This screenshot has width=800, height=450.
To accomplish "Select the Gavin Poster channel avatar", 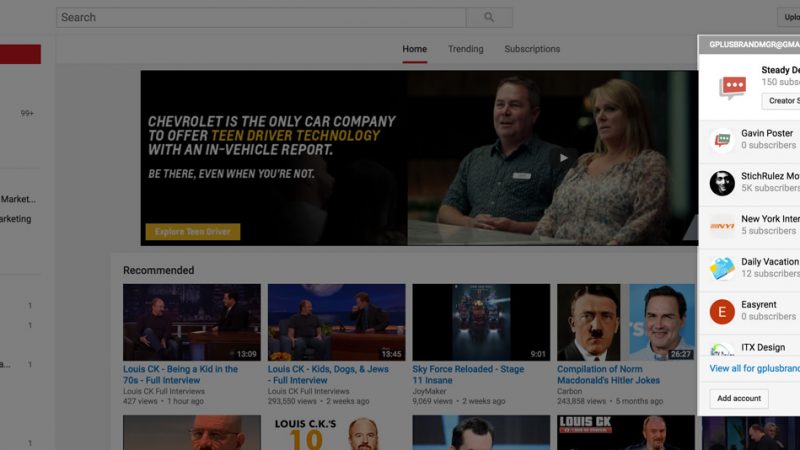I will click(722, 139).
